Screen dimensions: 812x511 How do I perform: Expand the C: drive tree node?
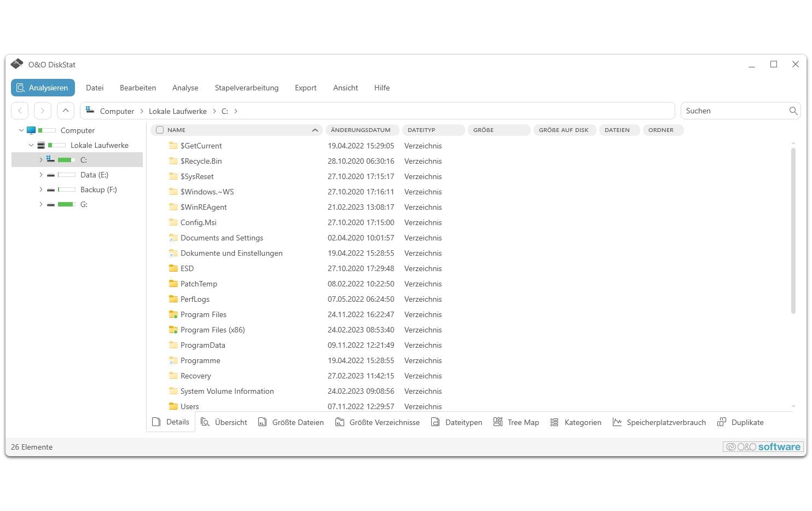(x=40, y=160)
